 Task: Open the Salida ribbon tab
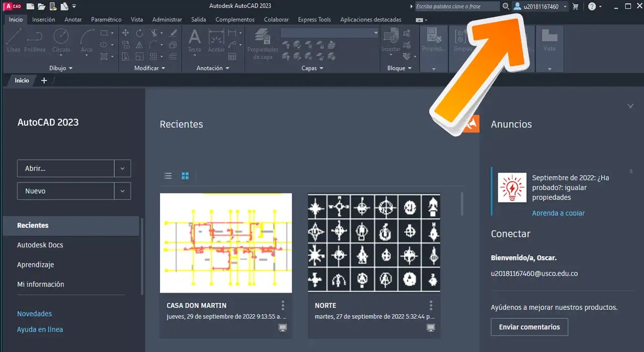point(199,20)
